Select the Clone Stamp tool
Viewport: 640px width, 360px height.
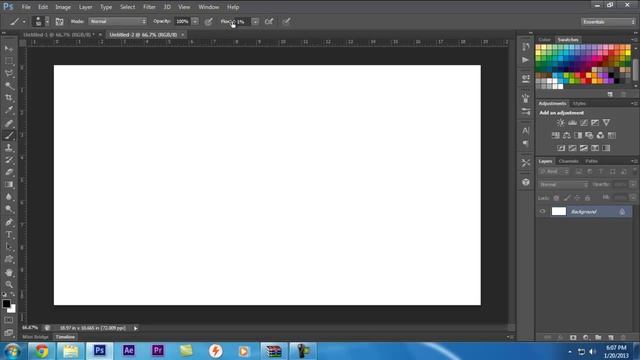[x=9, y=148]
